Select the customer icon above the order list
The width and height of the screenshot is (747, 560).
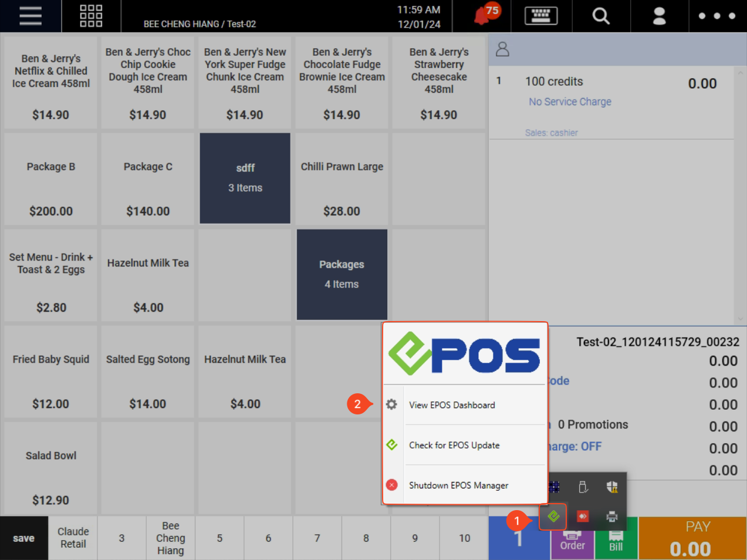click(502, 49)
